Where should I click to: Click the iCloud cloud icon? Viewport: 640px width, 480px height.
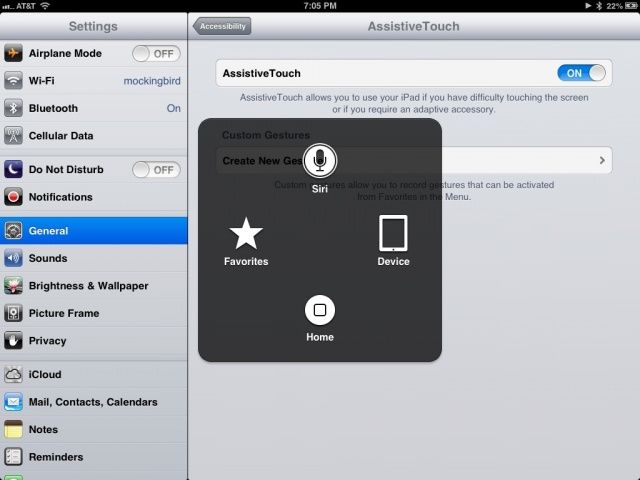click(13, 374)
